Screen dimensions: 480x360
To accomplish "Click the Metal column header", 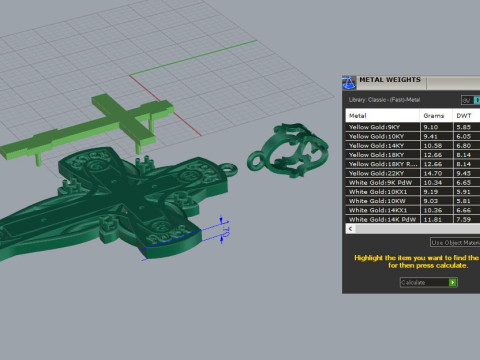I will click(x=382, y=116).
